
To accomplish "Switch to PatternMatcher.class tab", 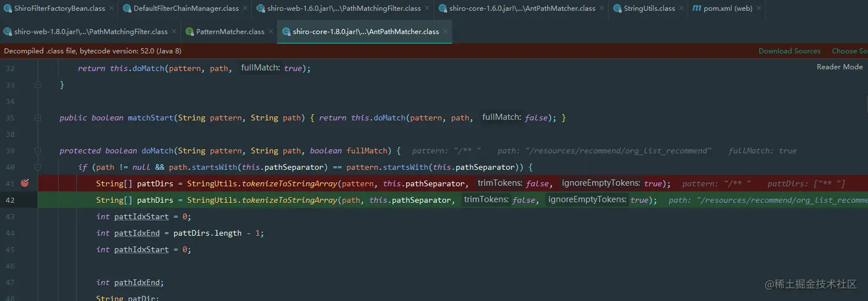I will pyautogui.click(x=230, y=32).
